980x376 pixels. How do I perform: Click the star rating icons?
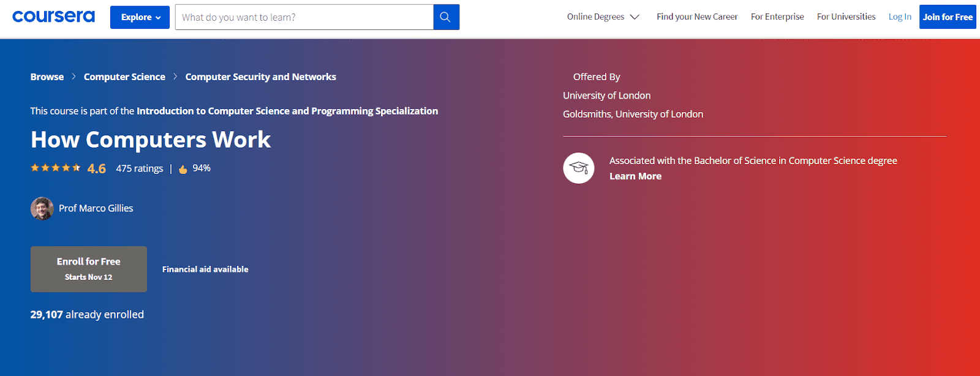55,168
